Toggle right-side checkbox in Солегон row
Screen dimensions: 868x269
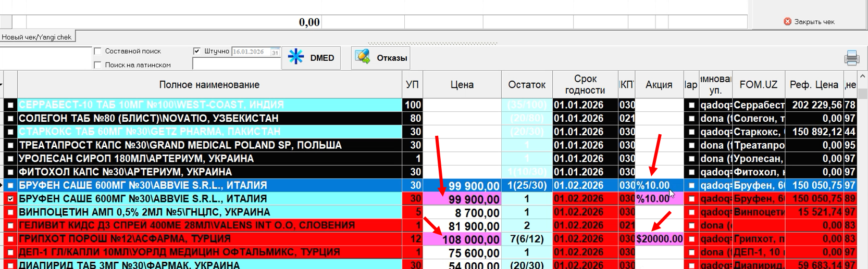691,119
